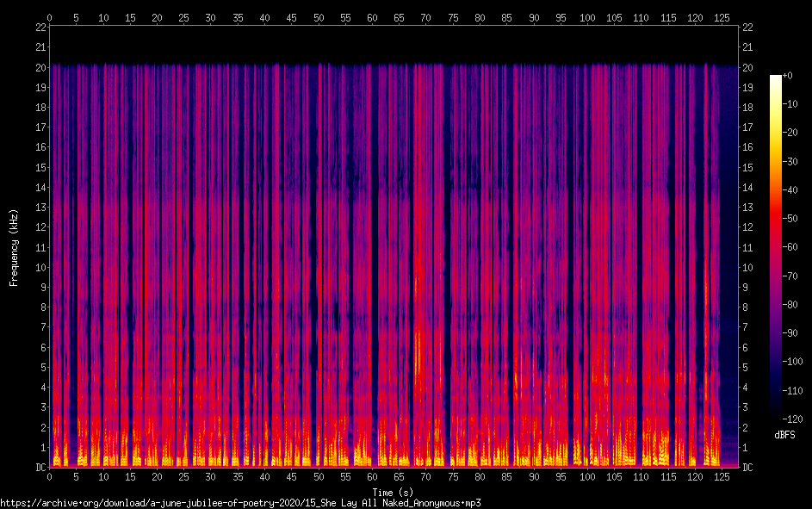
Task: Click "0" on the bottom time axis
Action: [49, 477]
